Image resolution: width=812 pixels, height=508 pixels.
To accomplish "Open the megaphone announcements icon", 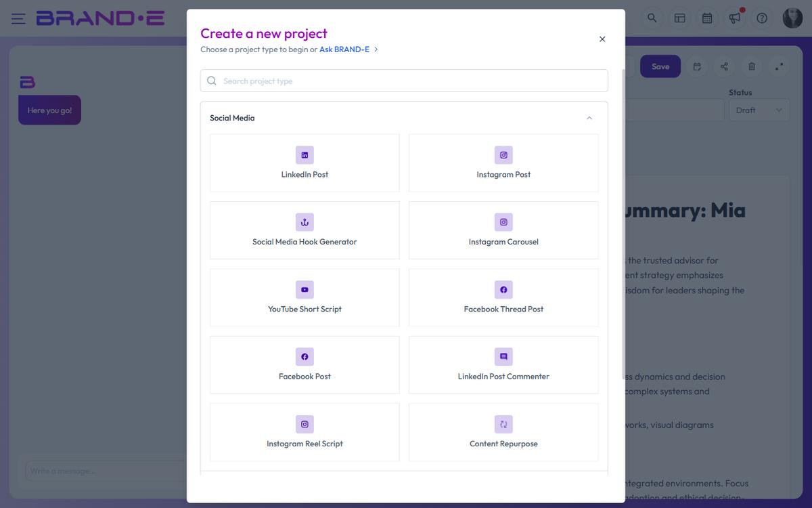I will click(x=734, y=18).
